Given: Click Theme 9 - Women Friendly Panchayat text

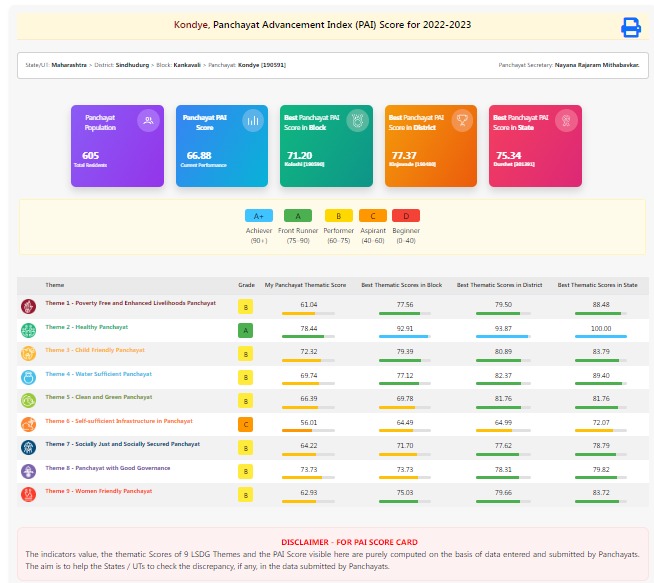Looking at the screenshot, I should tap(98, 491).
